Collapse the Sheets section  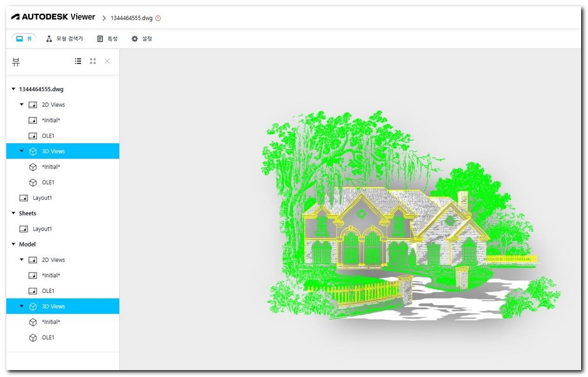click(x=14, y=213)
